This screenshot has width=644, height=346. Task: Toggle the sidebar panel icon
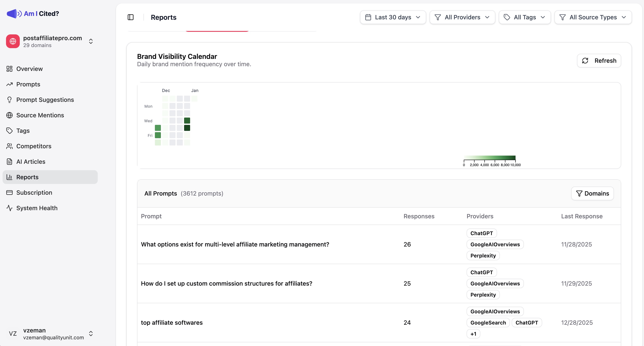(x=131, y=17)
